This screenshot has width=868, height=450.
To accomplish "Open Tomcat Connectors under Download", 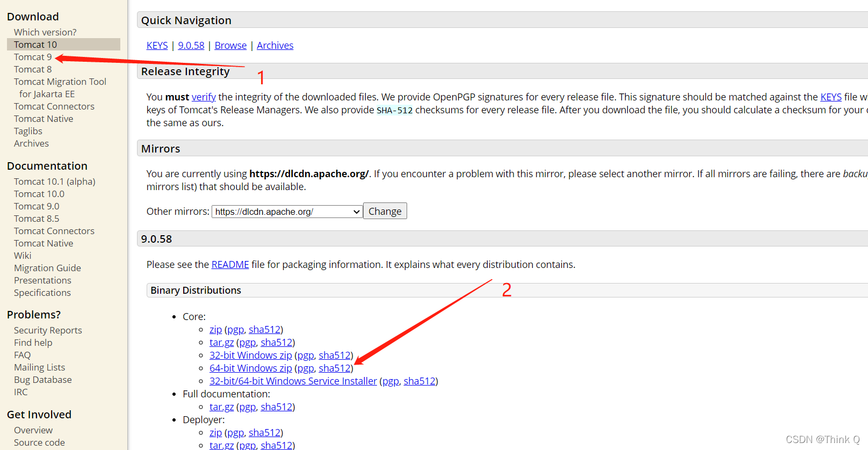I will coord(54,106).
